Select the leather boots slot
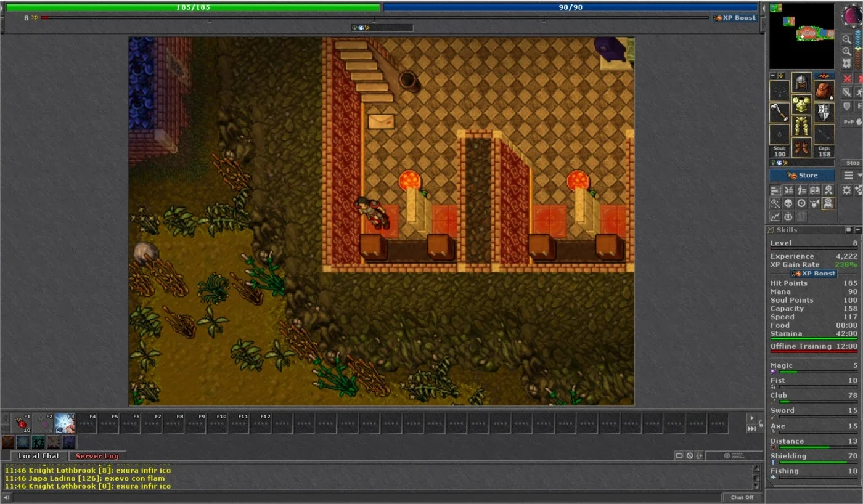The image size is (863, 504). 801,148
